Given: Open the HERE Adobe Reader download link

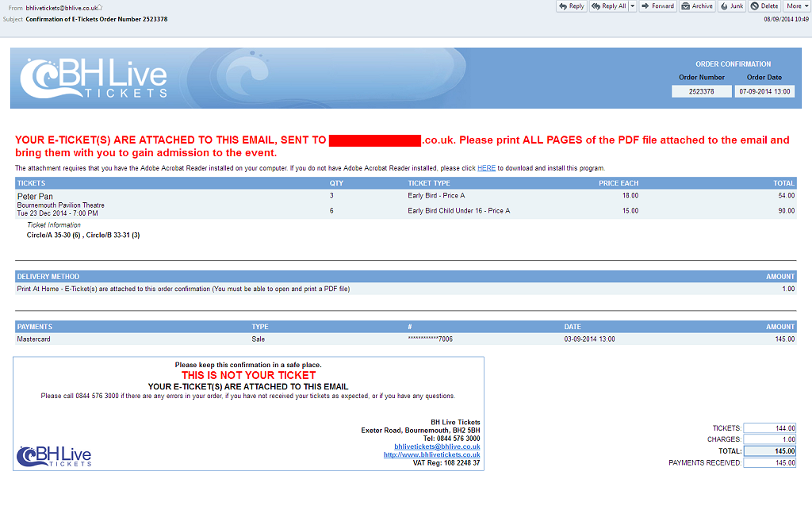Looking at the screenshot, I should [x=486, y=168].
